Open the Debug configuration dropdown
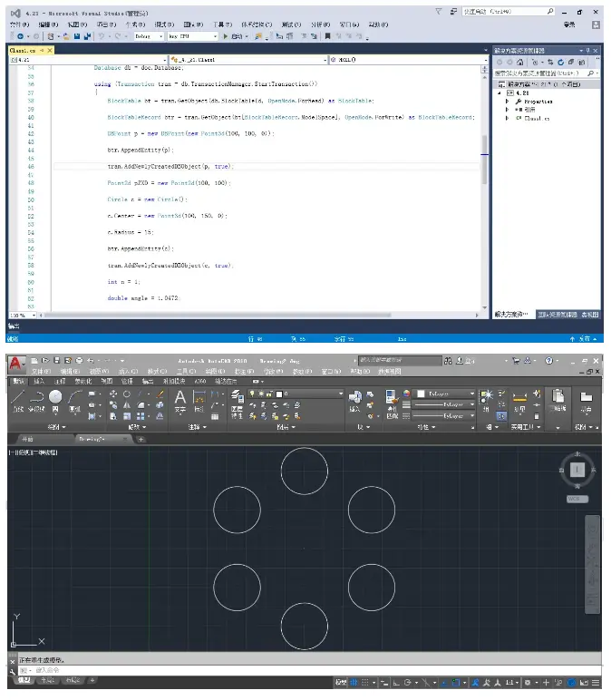Screen dimensions: 611x700 pos(149,36)
